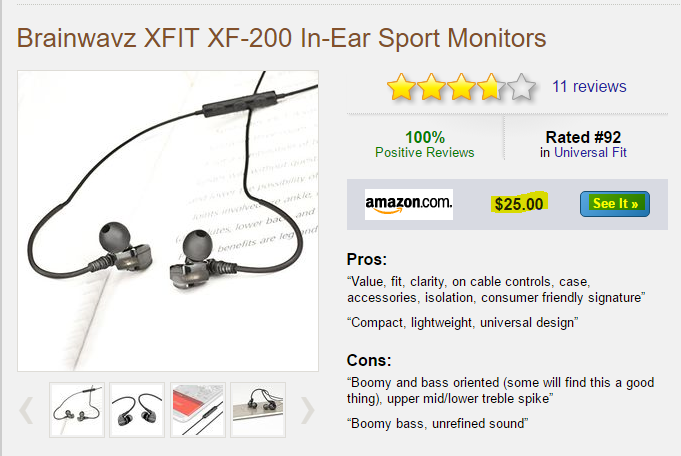Select third thumbnail with red packaging

[x=198, y=410]
